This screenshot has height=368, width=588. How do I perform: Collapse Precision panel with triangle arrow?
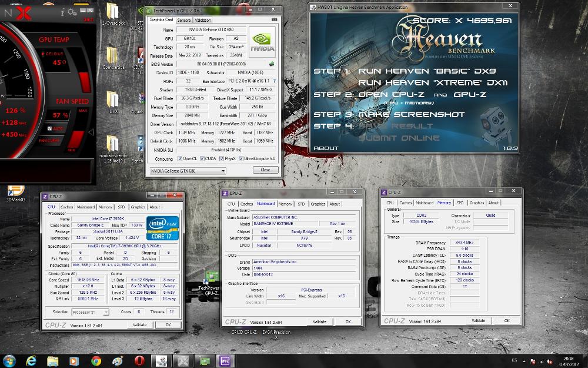point(91,132)
